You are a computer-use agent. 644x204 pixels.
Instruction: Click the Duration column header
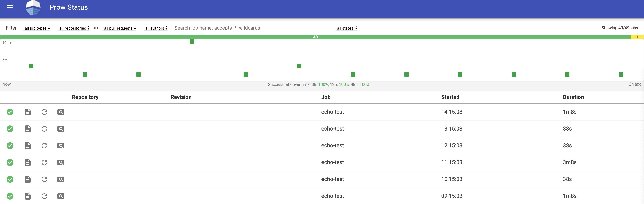573,97
